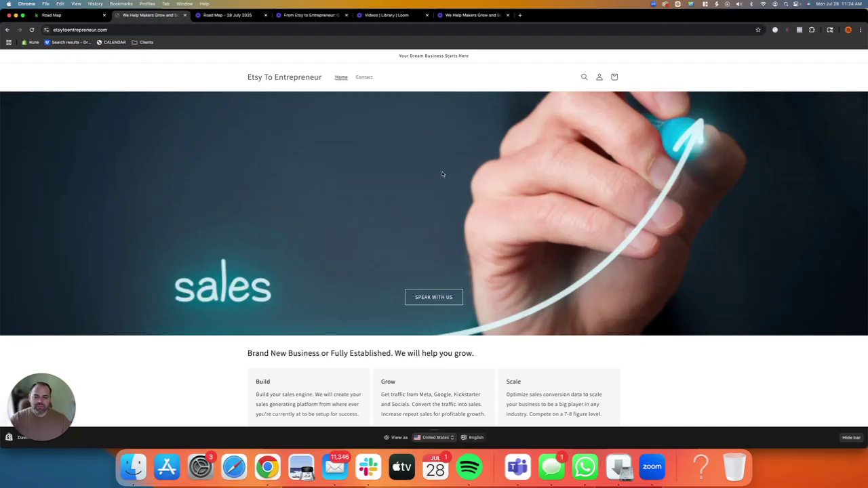Screen dimensions: 868x488
Task: Click the Loom webcam bubble
Action: click(x=42, y=407)
